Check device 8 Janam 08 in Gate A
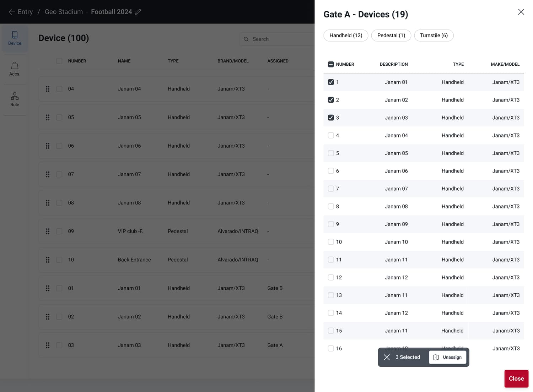This screenshot has height=392, width=533. (331, 206)
